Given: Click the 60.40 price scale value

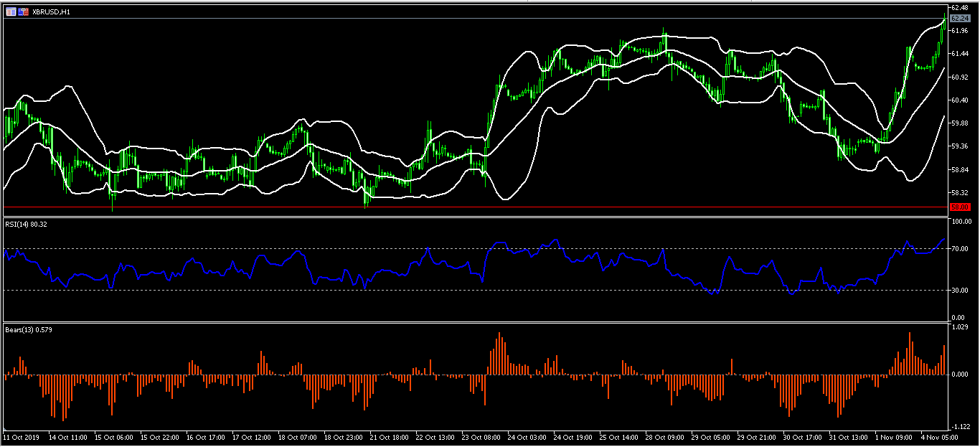Looking at the screenshot, I should 958,100.
